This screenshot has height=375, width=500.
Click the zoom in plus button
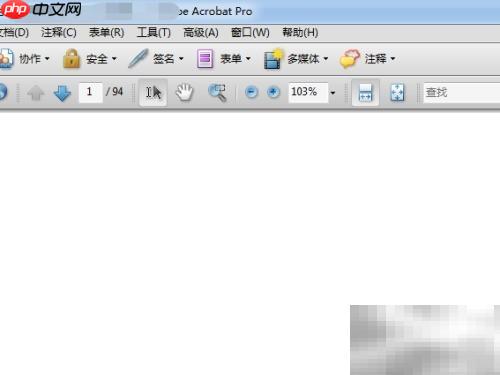coord(273,92)
